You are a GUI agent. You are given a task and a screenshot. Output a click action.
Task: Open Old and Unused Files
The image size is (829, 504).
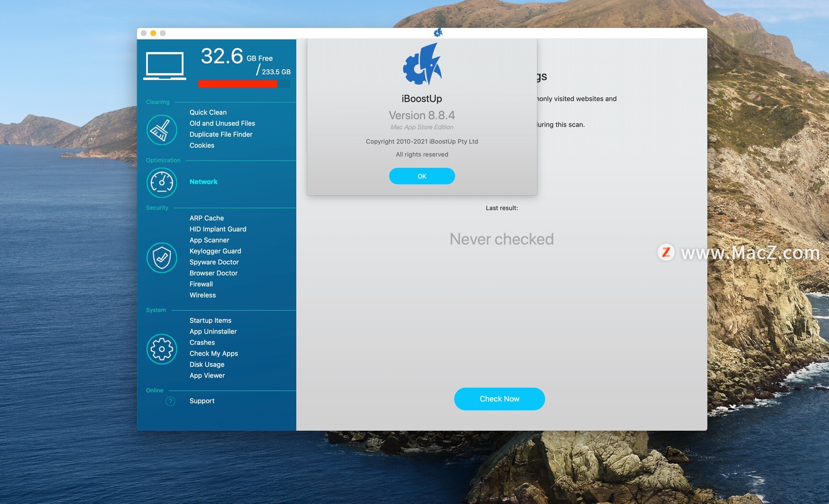pyautogui.click(x=222, y=123)
